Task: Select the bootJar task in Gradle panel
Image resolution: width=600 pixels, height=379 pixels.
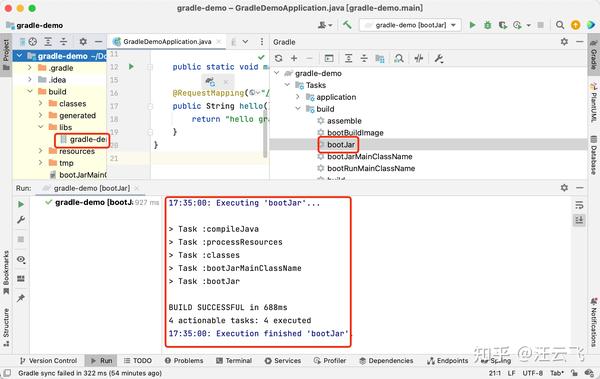Action: pos(341,144)
